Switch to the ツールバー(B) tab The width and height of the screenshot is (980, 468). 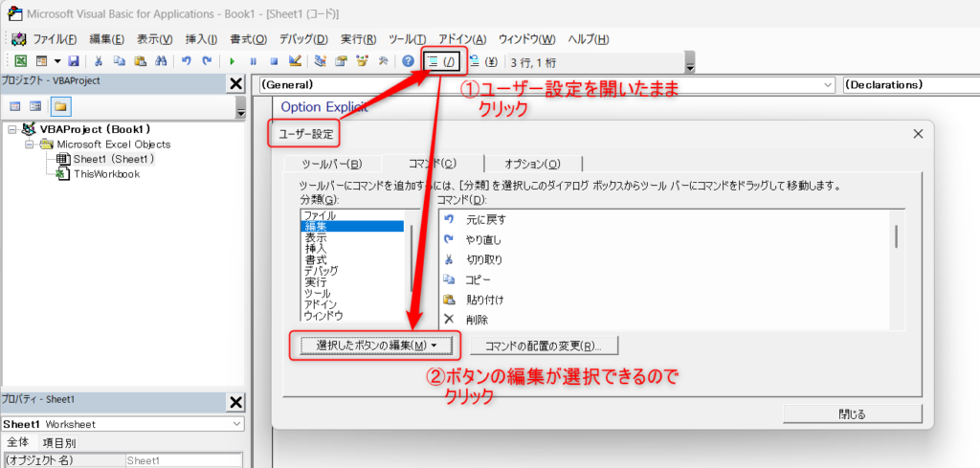(x=332, y=164)
